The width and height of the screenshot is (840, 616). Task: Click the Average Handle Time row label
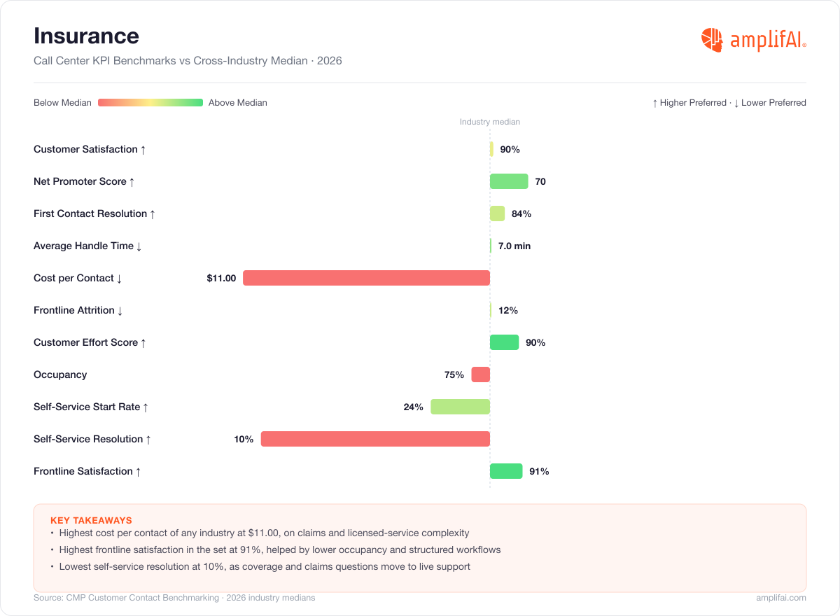(88, 246)
